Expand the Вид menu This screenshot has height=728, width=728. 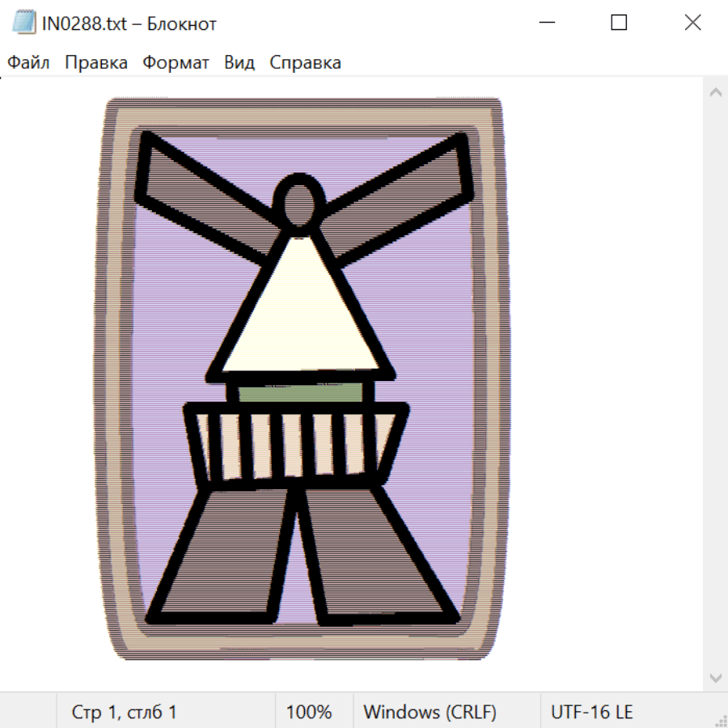point(239,62)
